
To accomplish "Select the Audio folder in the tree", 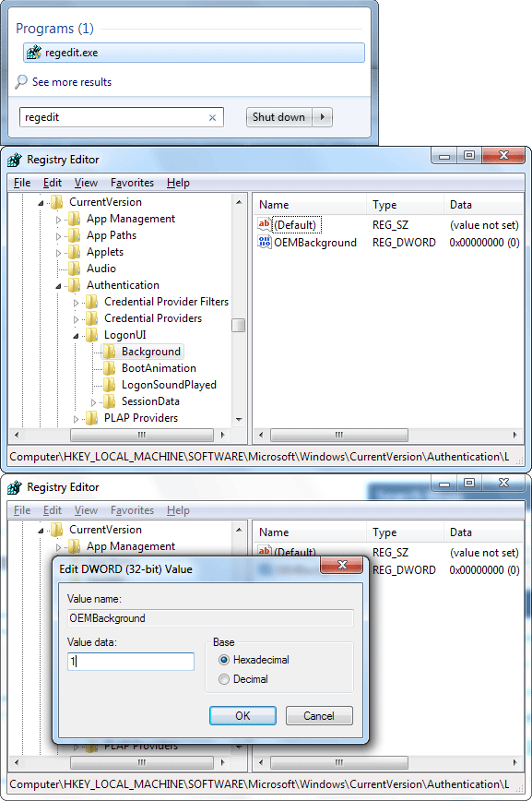I will 101,269.
